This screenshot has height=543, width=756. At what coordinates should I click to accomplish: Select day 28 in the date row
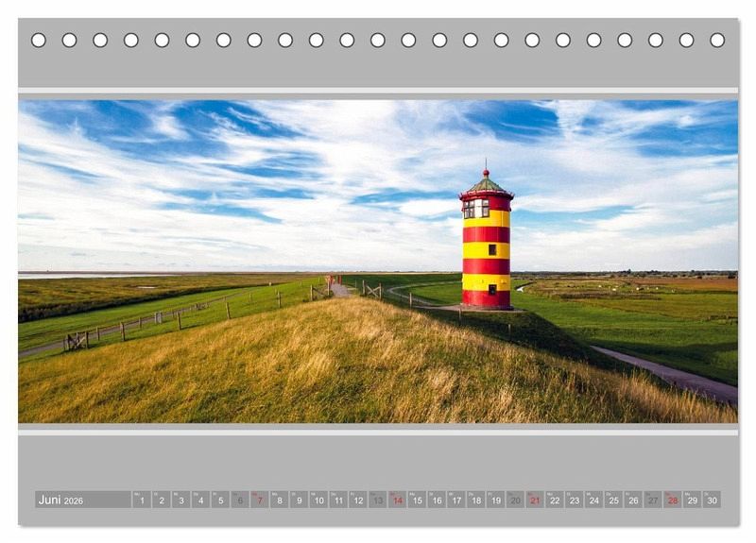tap(672, 500)
